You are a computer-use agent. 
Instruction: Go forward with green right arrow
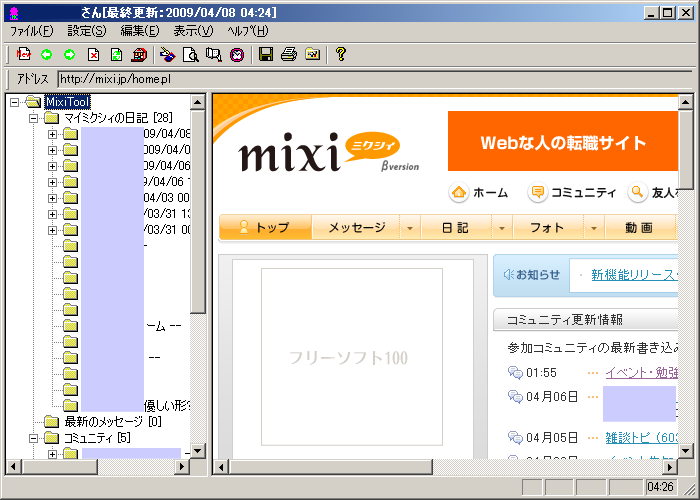coord(70,54)
